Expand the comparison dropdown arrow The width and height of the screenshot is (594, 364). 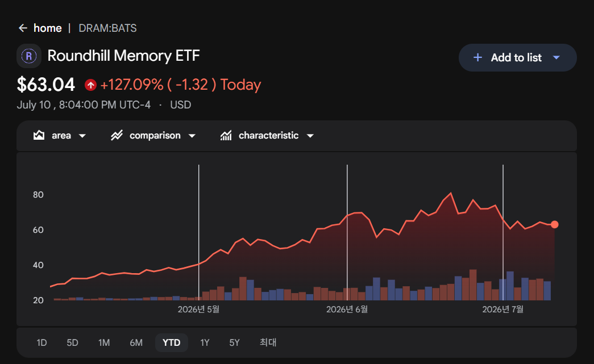[x=192, y=136]
